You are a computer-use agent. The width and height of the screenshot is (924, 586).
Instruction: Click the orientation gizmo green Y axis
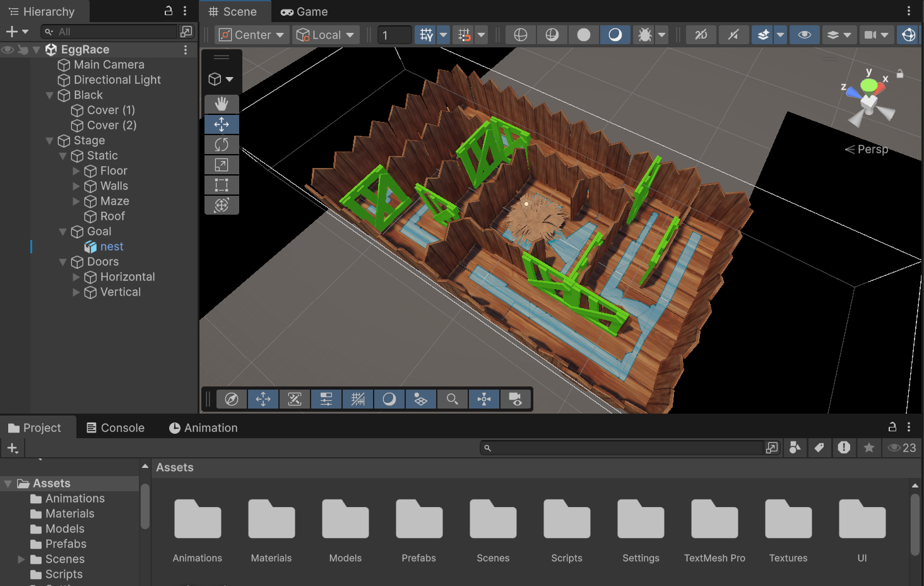click(x=869, y=84)
